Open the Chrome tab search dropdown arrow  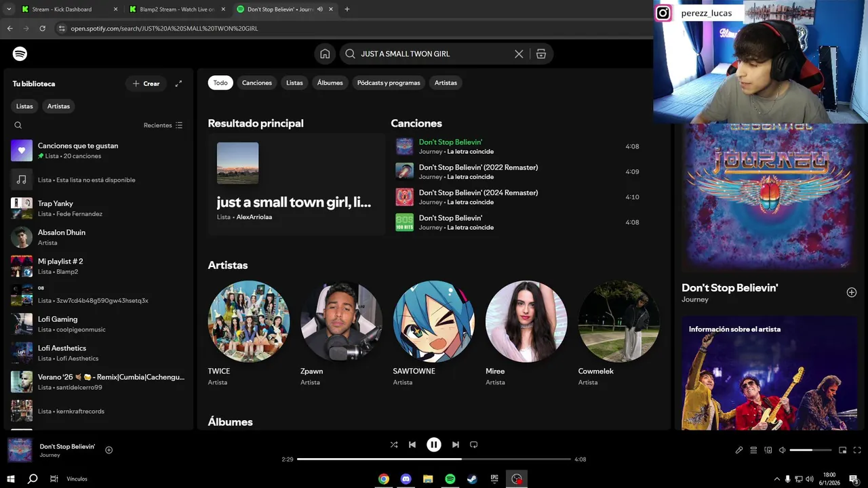(9, 9)
